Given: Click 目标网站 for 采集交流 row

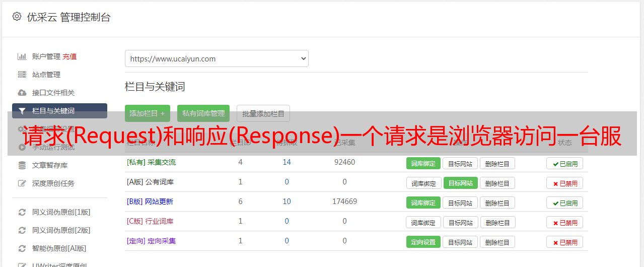Looking at the screenshot, I should [x=460, y=163].
